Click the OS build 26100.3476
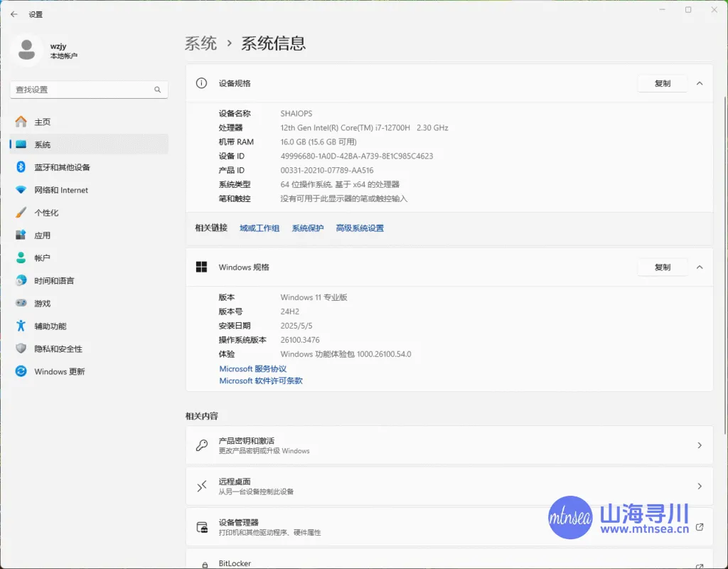The width and height of the screenshot is (728, 569). click(300, 339)
